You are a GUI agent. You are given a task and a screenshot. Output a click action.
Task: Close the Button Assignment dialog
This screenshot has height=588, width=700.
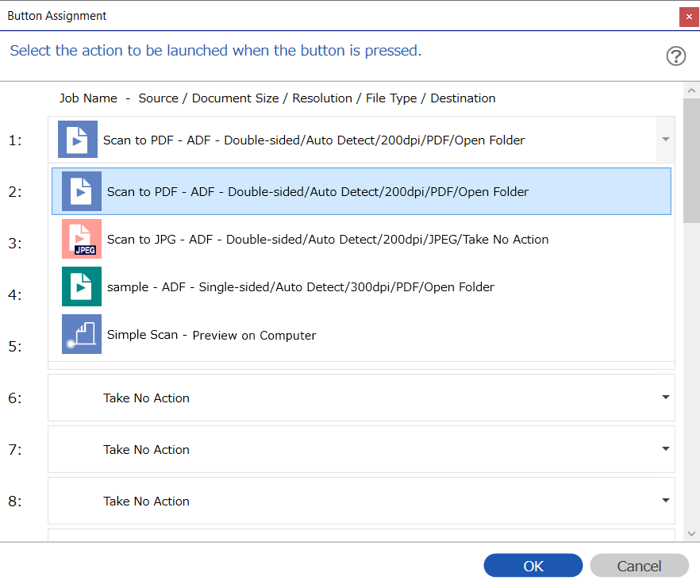click(689, 17)
